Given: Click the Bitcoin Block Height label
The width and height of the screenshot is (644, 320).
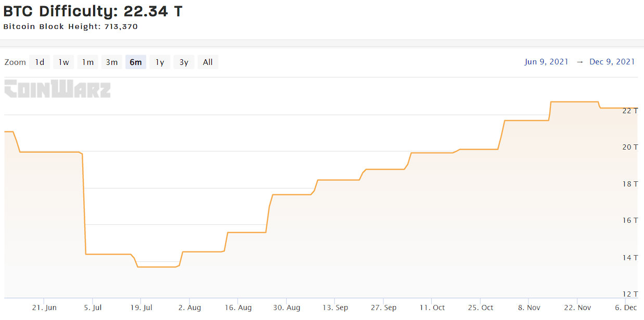Looking at the screenshot, I should point(70,26).
